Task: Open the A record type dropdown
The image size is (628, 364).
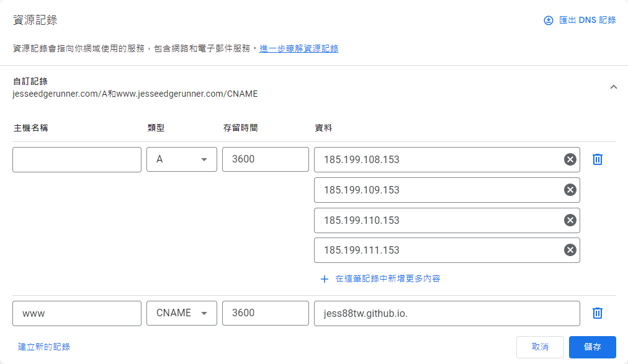Action: pyautogui.click(x=182, y=159)
